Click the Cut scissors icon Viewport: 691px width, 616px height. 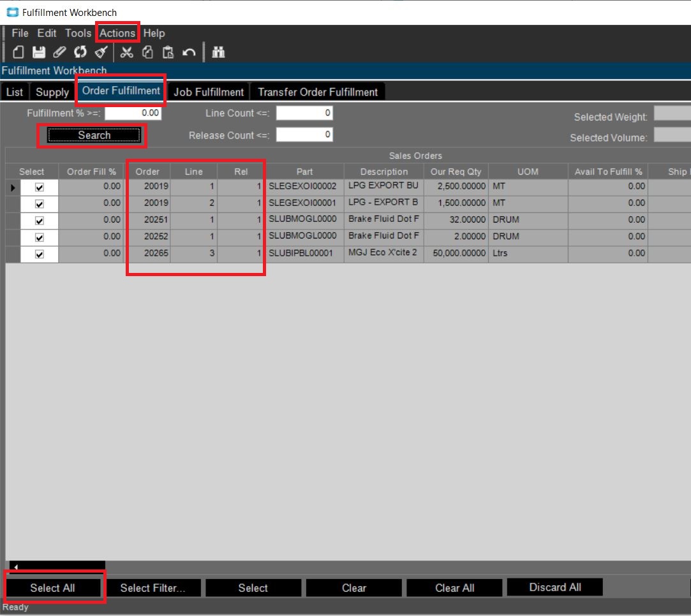[127, 52]
